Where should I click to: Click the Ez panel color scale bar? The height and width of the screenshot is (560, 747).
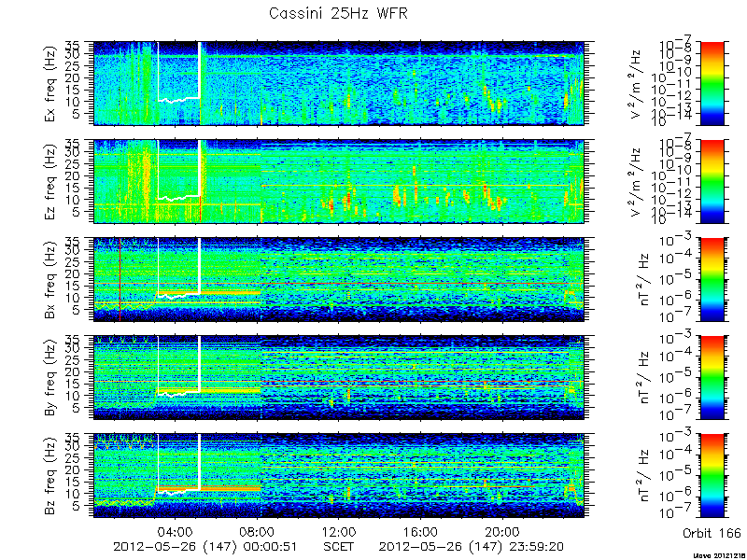(712, 181)
